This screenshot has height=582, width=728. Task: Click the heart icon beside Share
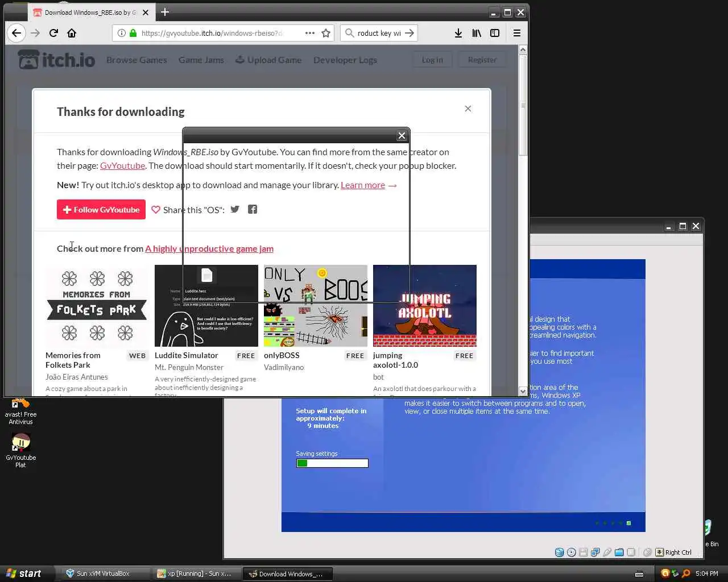pos(156,210)
